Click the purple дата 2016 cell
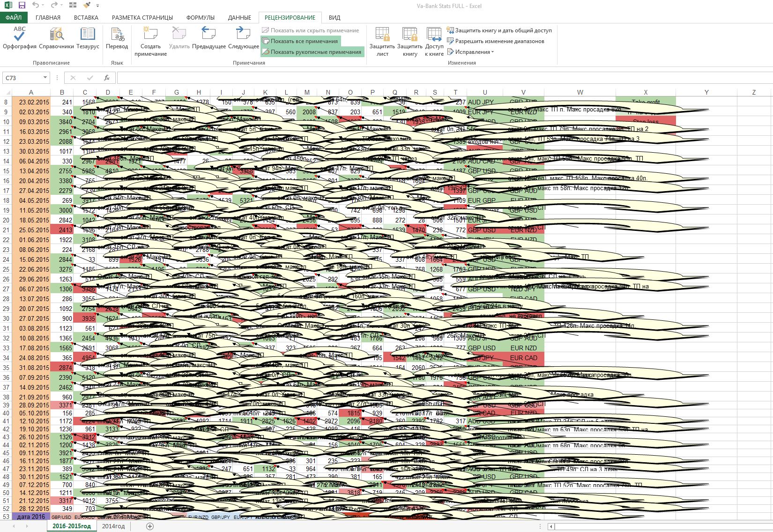773x532 pixels. [x=31, y=517]
